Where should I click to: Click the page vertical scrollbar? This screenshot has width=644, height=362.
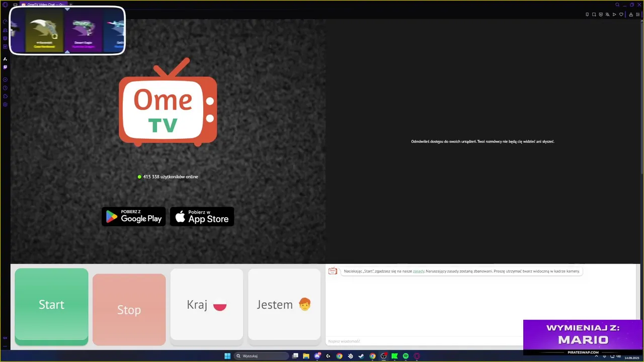(641, 98)
